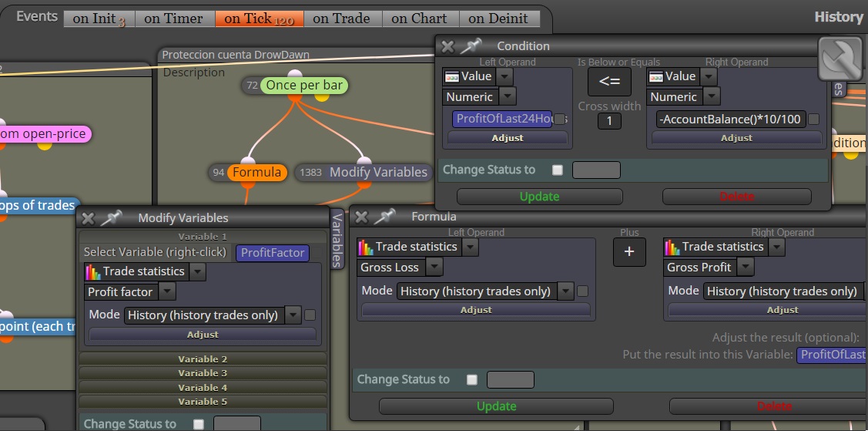Open Profit factor dropdown
868x431 pixels.
click(x=166, y=291)
